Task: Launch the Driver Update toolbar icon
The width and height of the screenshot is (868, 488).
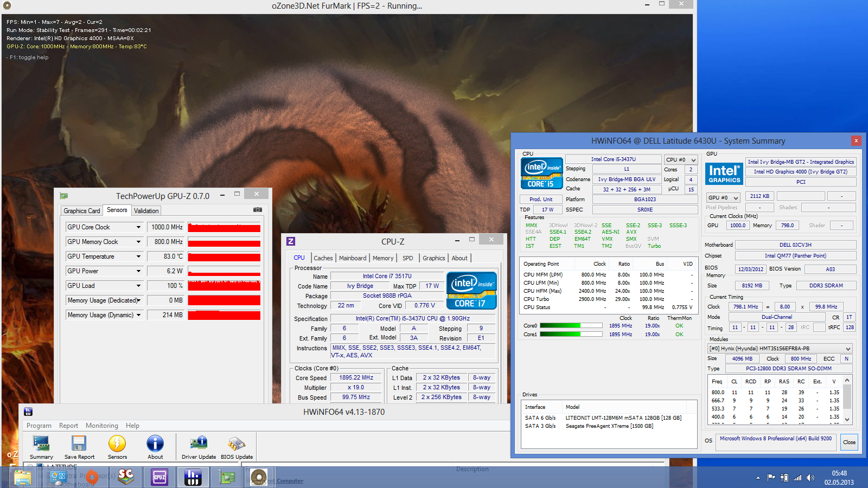Action: pos(199,444)
